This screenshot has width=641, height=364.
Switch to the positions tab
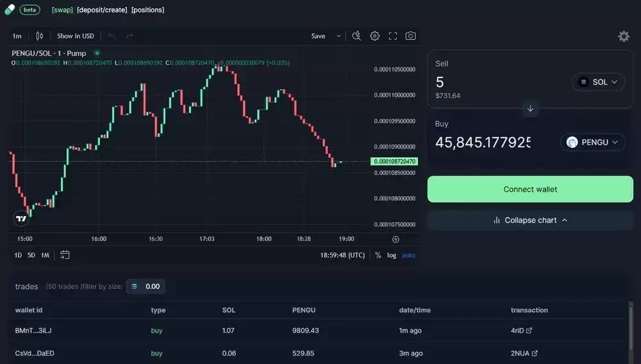click(148, 10)
